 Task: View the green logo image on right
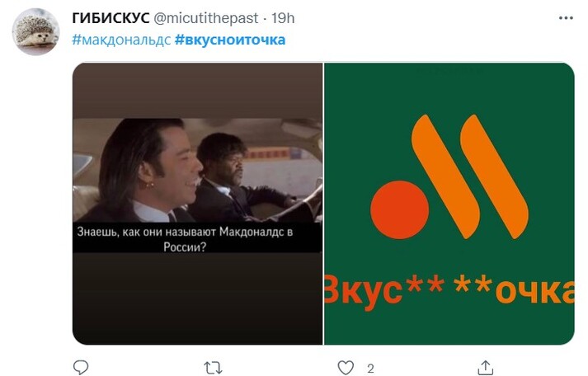[449, 204]
